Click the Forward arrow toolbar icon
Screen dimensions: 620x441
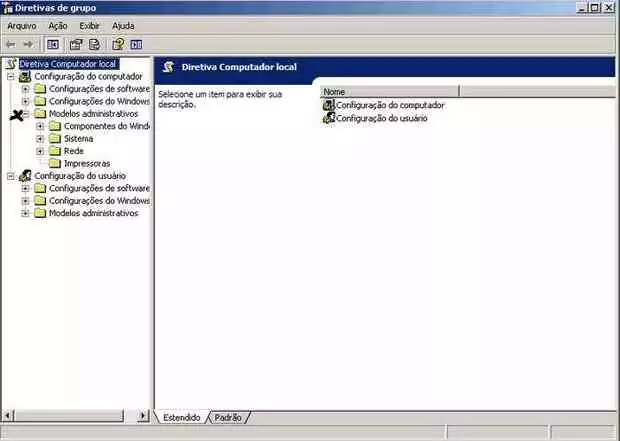28,44
